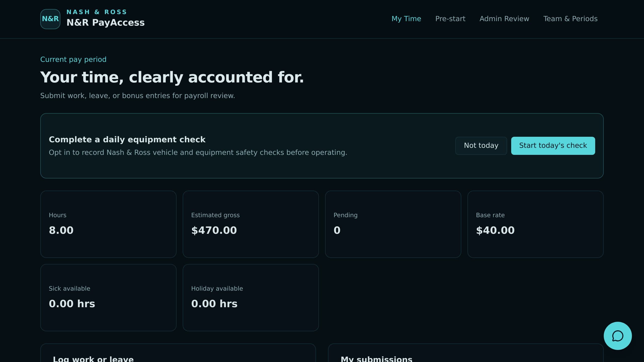This screenshot has width=644, height=362.
Task: Click the Nash & Ross brand text
Action: tap(97, 12)
